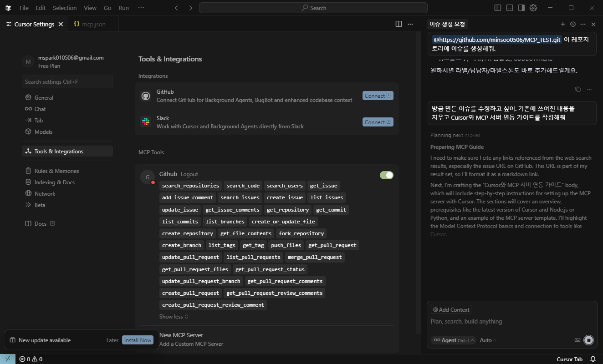603x364 pixels.
Task: Open Rules & Memories section
Action: (x=67, y=171)
